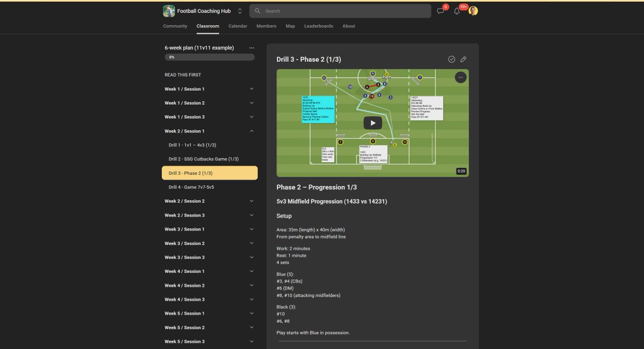
Task: Expand Week 4 / Session 2 chevron
Action: [252, 286]
